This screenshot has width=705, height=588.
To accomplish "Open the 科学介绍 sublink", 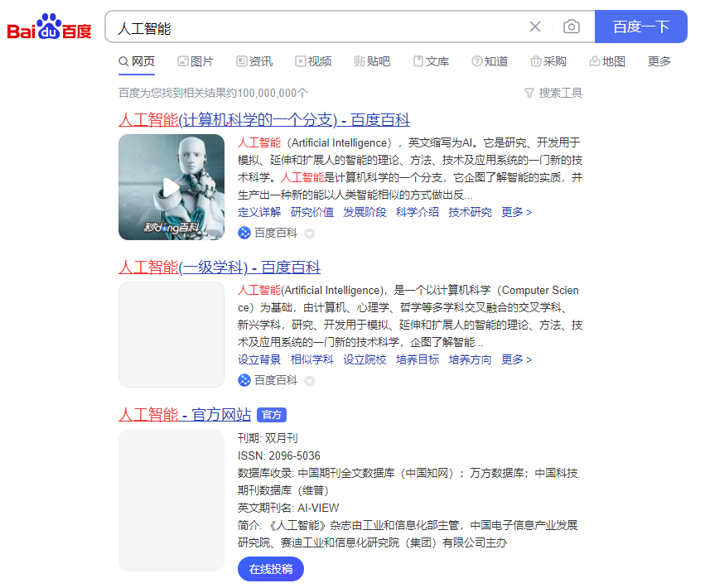I will (x=418, y=212).
